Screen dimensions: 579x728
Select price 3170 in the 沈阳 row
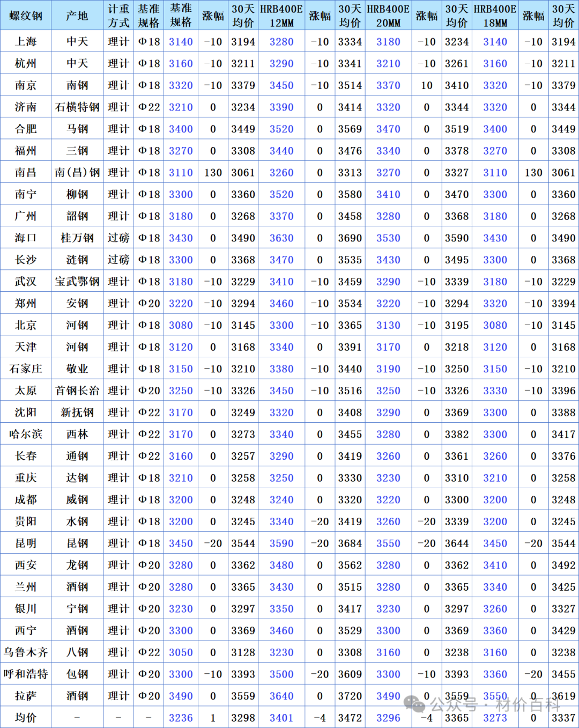[x=181, y=413]
